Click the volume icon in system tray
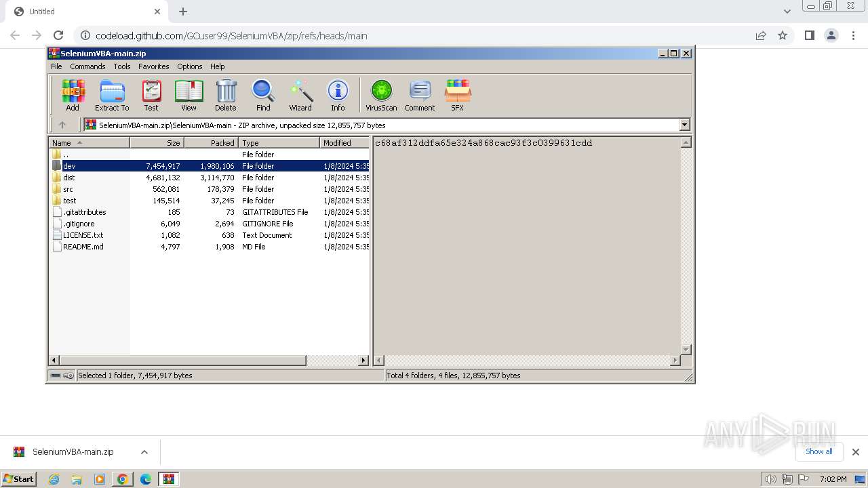The image size is (868, 488). point(770,479)
